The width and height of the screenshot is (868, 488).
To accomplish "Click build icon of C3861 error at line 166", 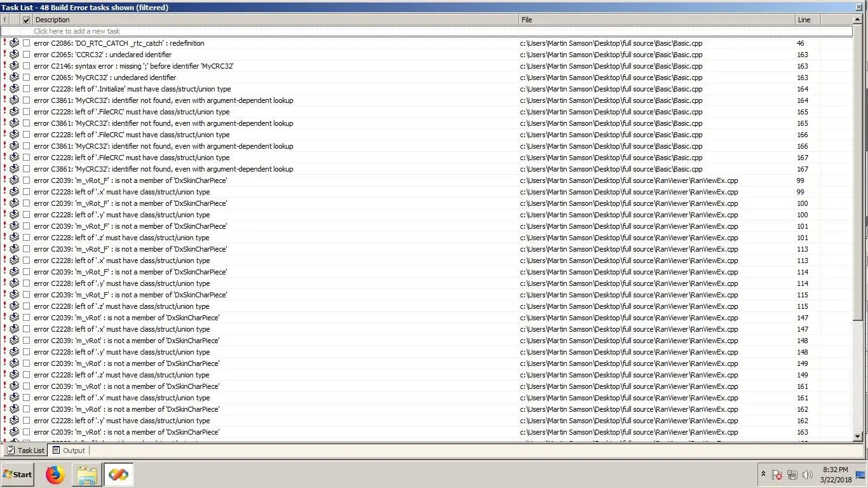I will coord(14,146).
